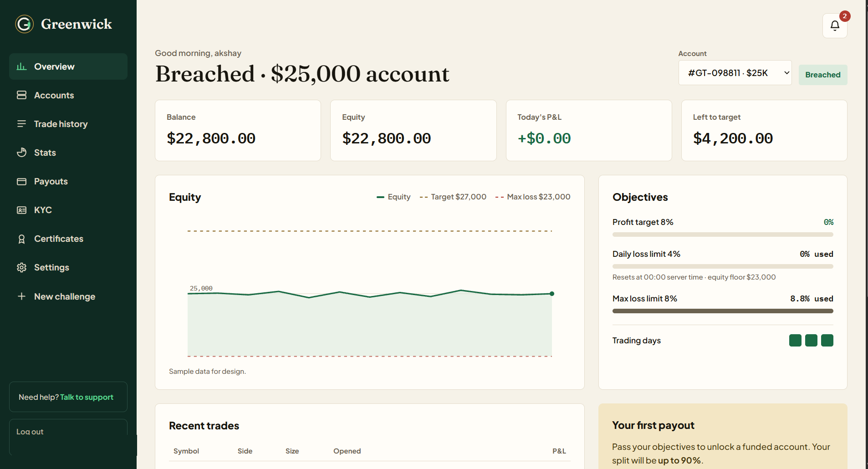
Task: Click the Payouts card icon
Action: (x=21, y=181)
